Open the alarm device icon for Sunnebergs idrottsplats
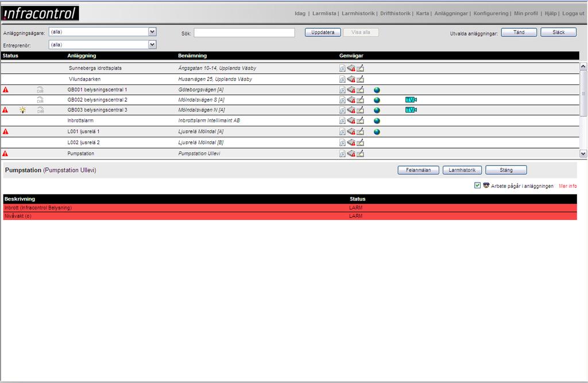Screen dimensions: 588x383 351,68
